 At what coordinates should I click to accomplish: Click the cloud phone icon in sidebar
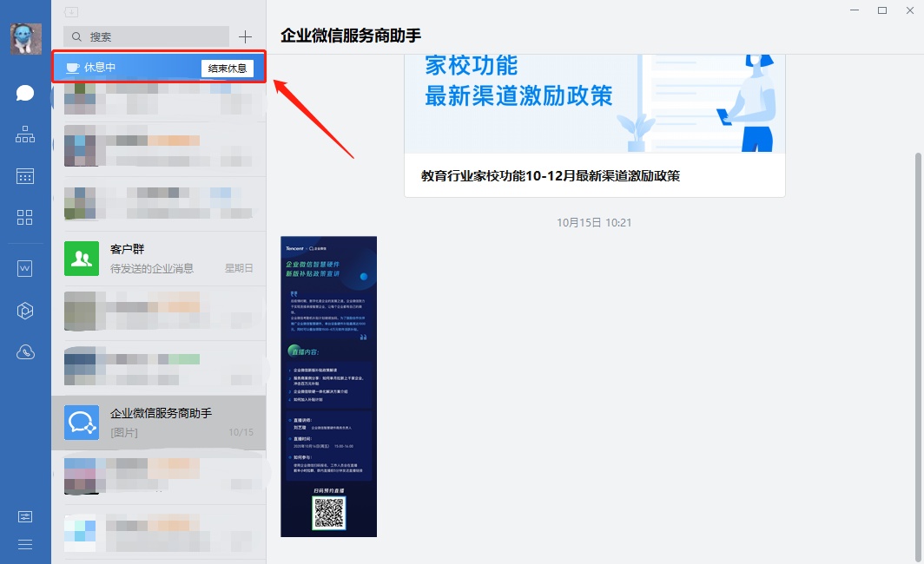(25, 352)
